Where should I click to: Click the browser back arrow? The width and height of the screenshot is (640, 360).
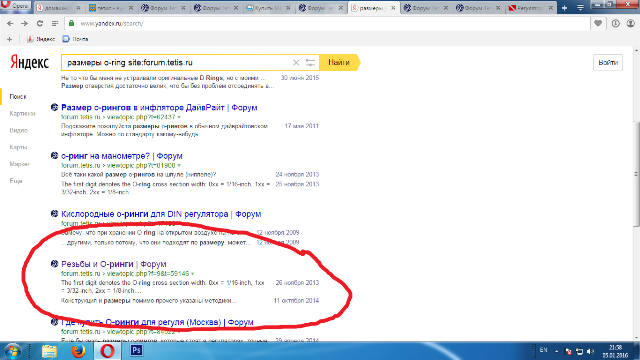[10, 24]
